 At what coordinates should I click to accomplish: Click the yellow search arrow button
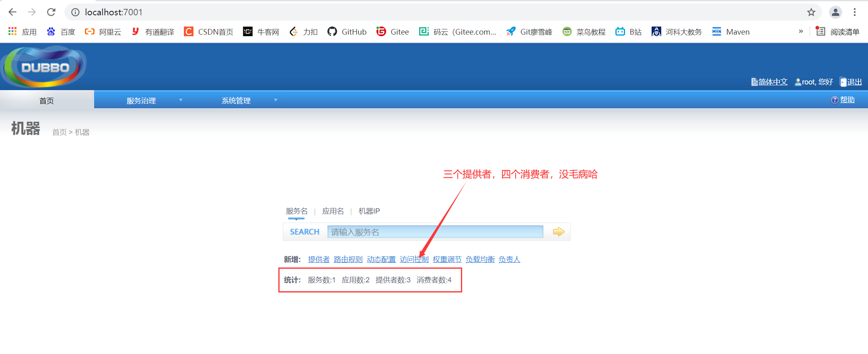558,232
